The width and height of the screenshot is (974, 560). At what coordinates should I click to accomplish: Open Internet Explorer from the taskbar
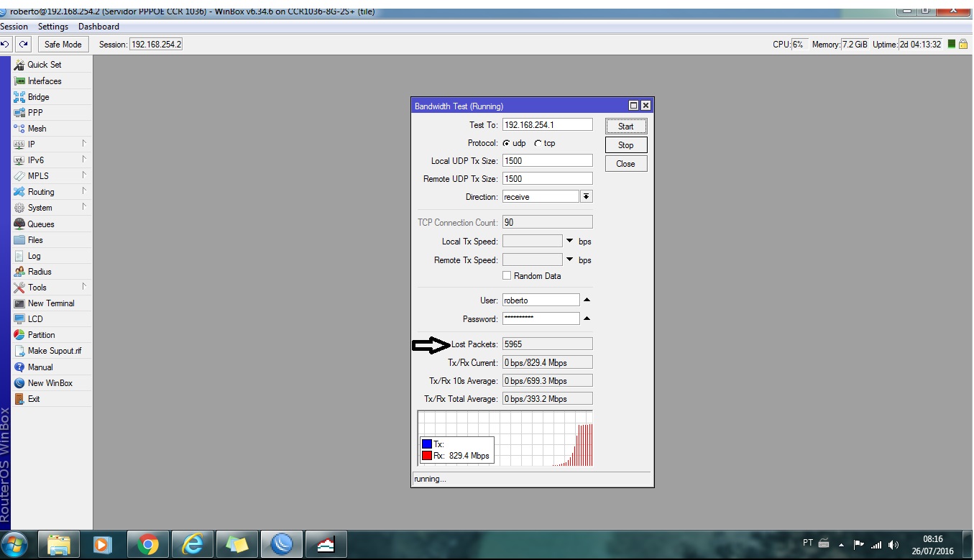[x=193, y=545]
